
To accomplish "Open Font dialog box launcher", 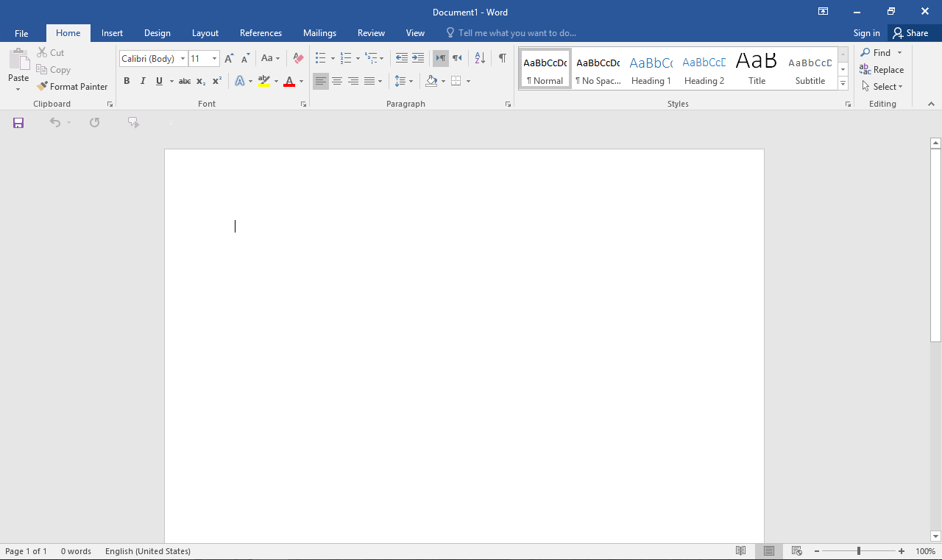I will (x=303, y=104).
